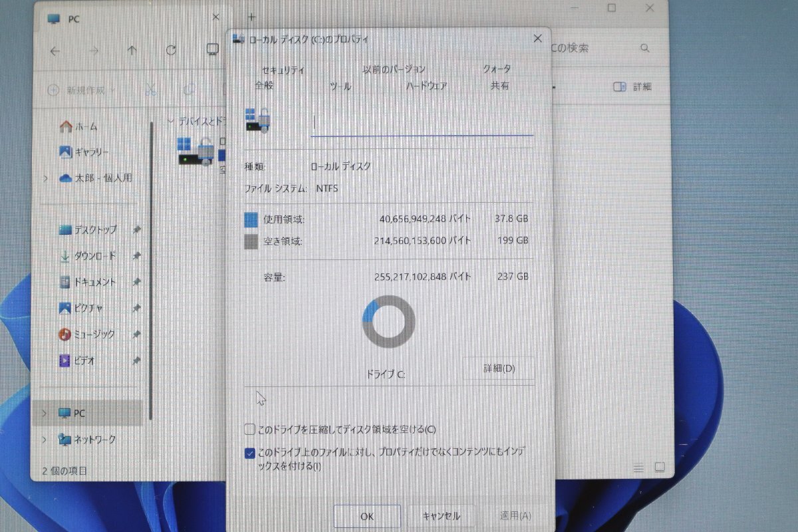798x532 pixels.
Task: Open ミュージック from the navigation pane
Action: 65,334
